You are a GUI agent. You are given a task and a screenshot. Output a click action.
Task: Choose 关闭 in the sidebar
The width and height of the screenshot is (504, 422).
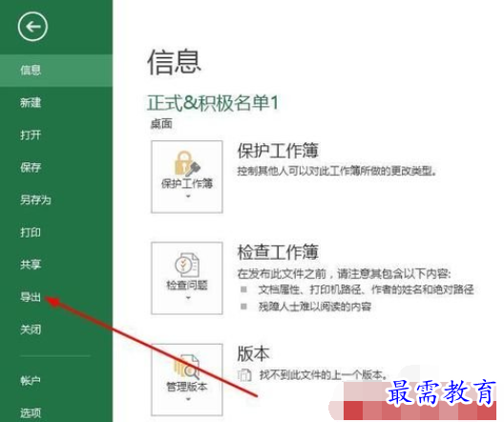[31, 329]
